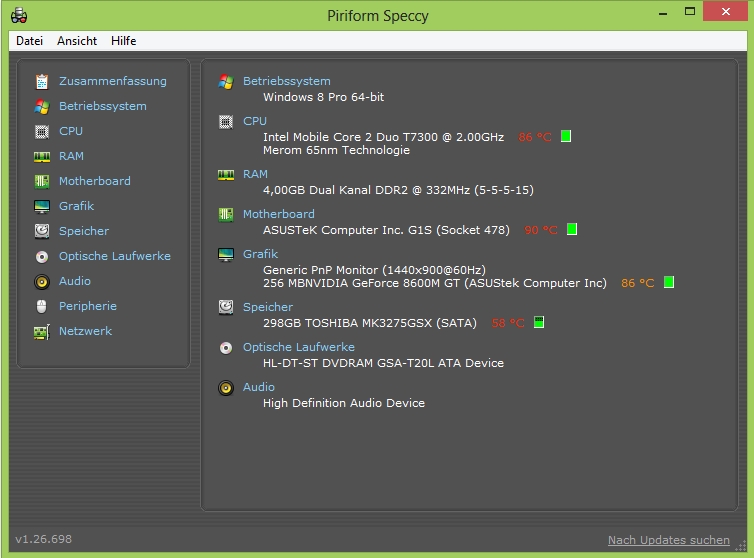Click the Zusammenfassung clipboard icon in sidebar
The width and height of the screenshot is (754, 558).
pyautogui.click(x=42, y=81)
